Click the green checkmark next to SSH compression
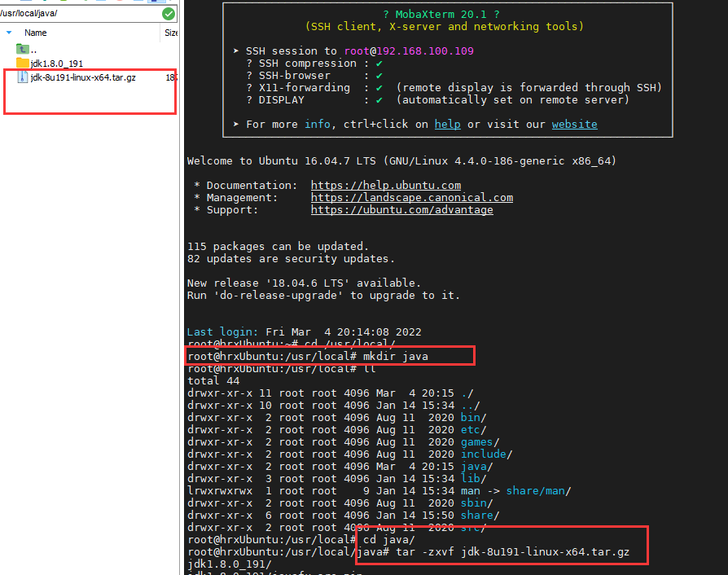 coord(379,64)
